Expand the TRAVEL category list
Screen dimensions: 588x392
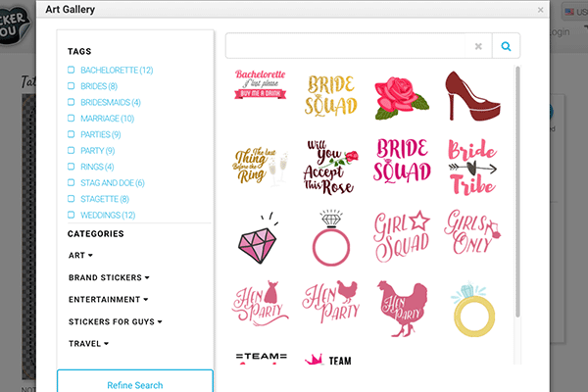pyautogui.click(x=87, y=344)
